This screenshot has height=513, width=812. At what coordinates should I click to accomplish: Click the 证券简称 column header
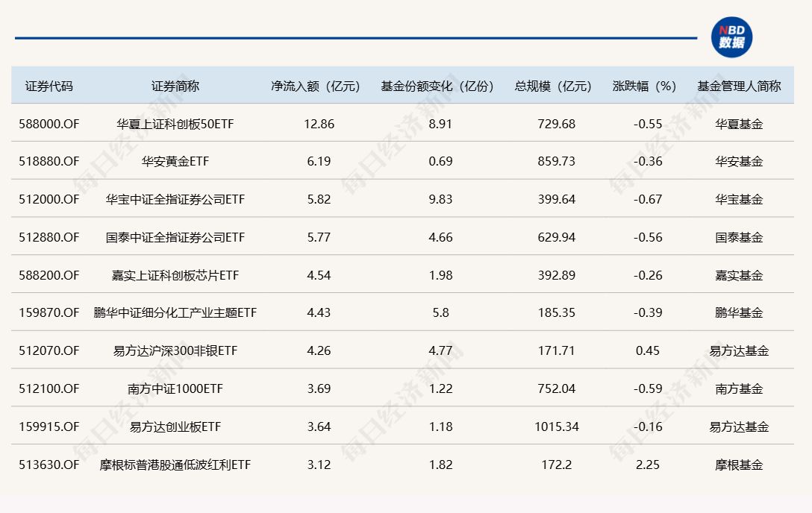(175, 86)
